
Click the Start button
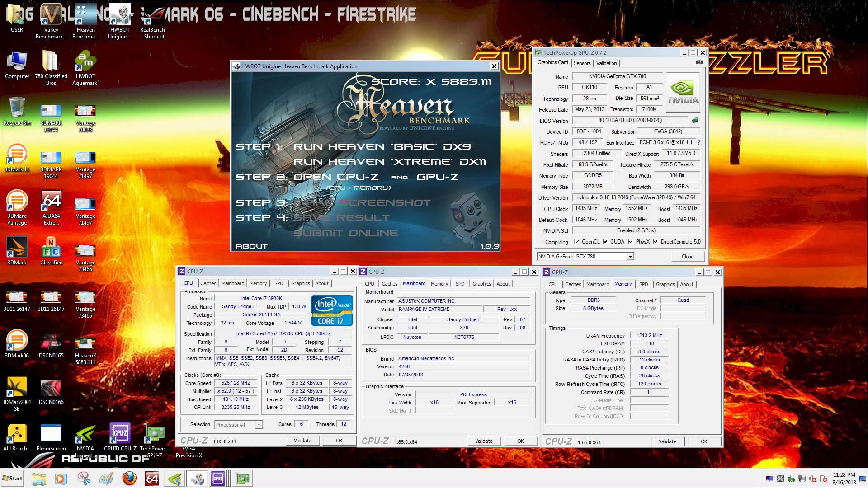(12, 478)
